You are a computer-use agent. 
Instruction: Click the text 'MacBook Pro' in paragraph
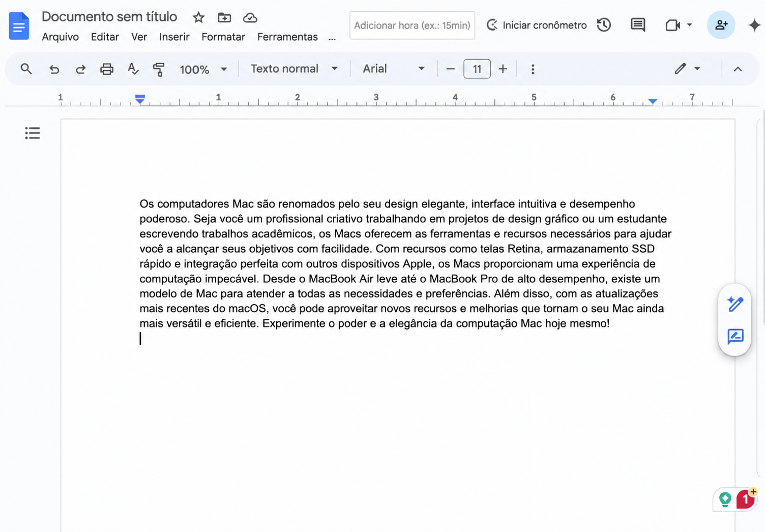[x=463, y=279]
